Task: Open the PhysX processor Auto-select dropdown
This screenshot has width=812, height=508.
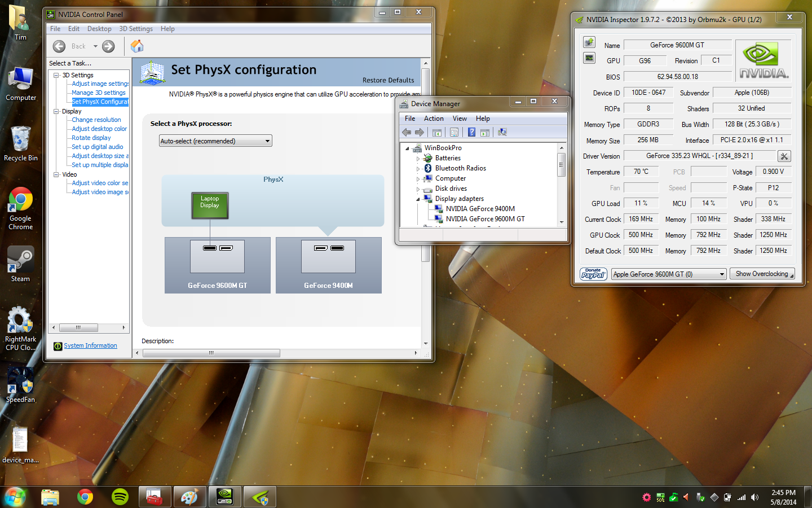Action: point(215,141)
